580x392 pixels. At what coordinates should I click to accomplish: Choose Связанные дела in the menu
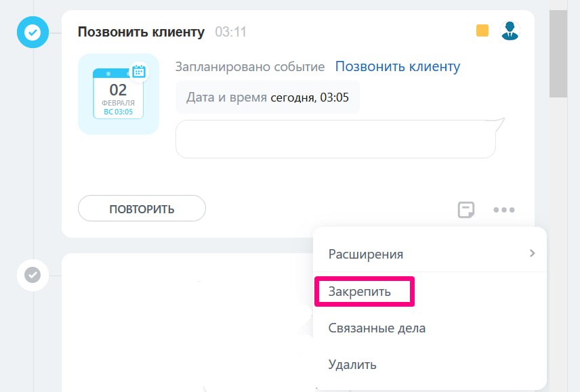[x=377, y=328]
